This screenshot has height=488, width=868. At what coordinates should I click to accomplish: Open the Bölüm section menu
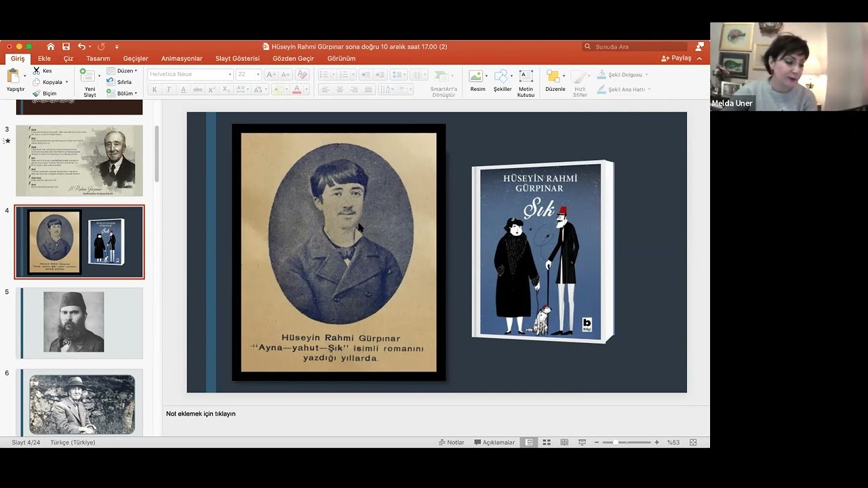point(122,94)
